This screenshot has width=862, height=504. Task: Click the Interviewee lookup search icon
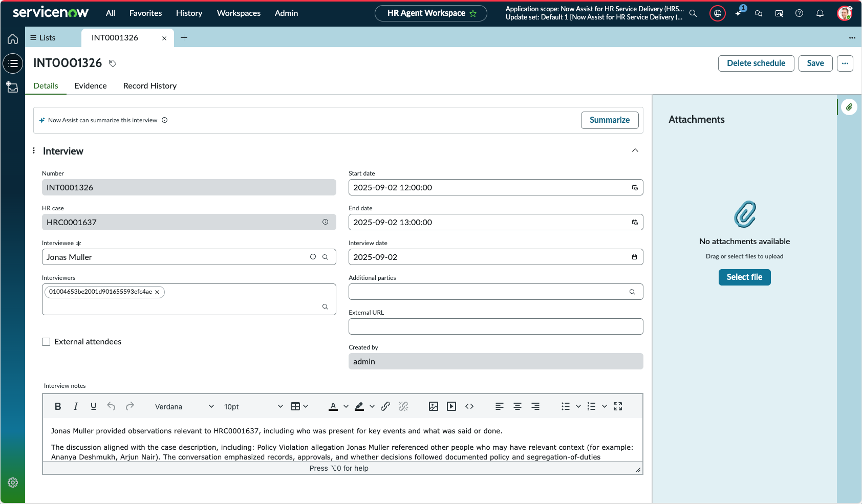[x=325, y=257]
